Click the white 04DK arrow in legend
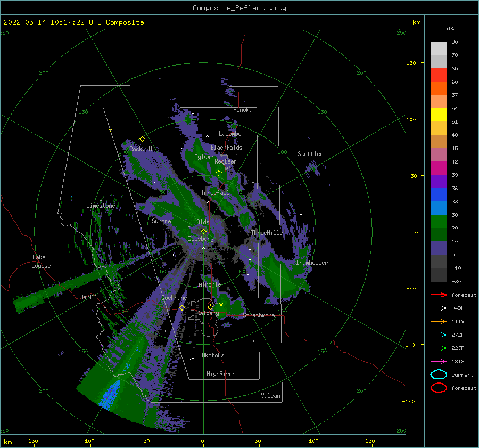 pyautogui.click(x=439, y=308)
